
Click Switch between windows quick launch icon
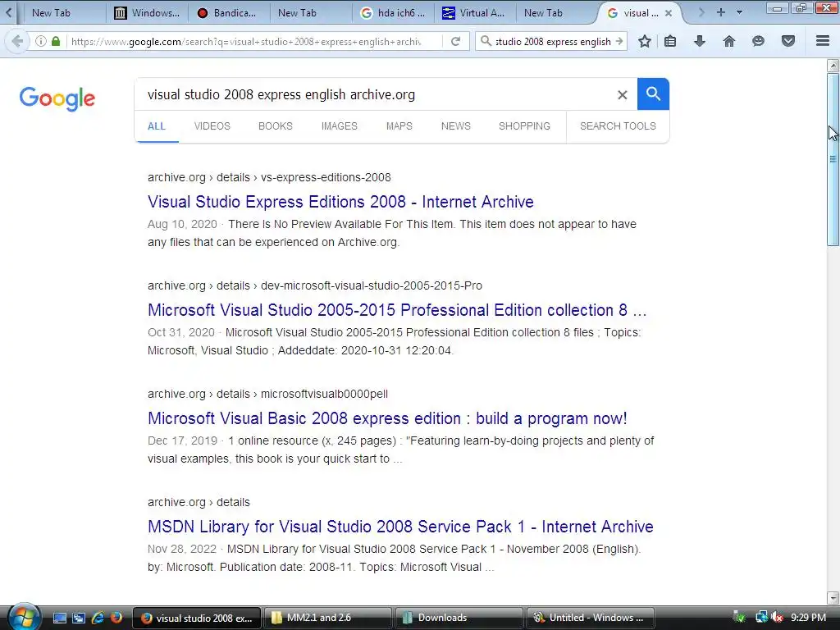click(x=78, y=618)
